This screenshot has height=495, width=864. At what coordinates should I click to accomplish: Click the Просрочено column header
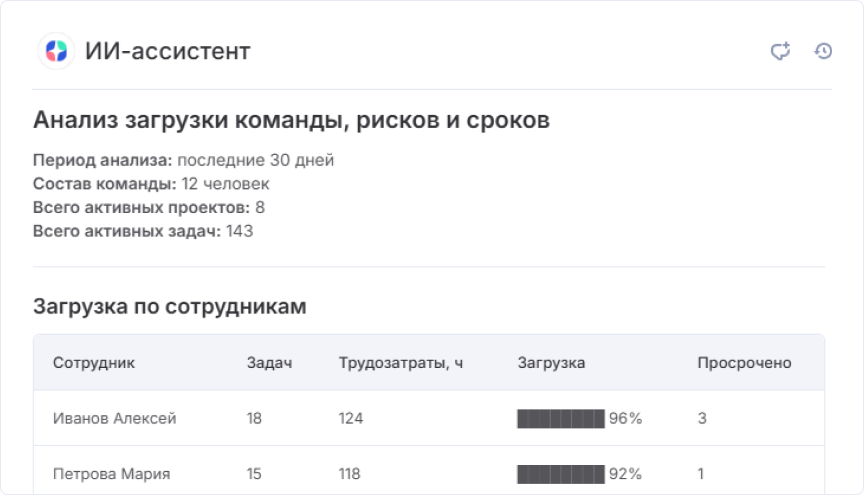[x=744, y=363]
